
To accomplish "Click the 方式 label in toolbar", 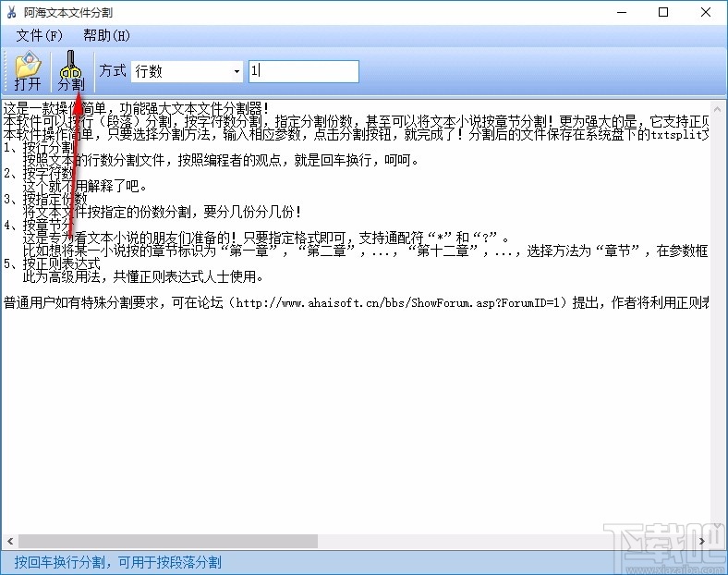I will coord(113,71).
